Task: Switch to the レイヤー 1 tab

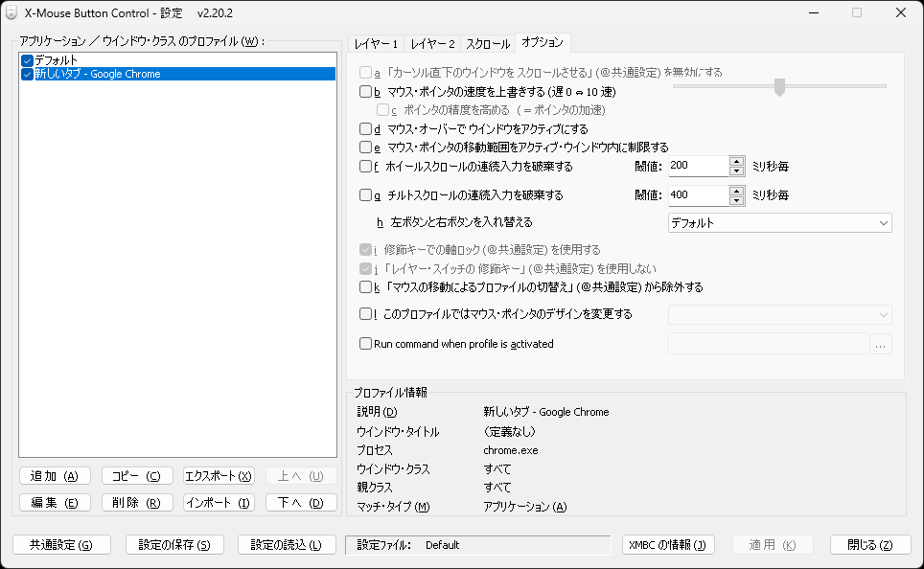Action: 378,43
